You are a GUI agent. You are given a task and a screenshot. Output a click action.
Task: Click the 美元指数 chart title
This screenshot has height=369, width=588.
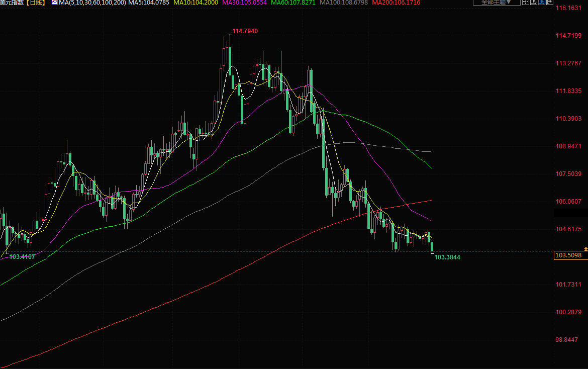(x=12, y=3)
